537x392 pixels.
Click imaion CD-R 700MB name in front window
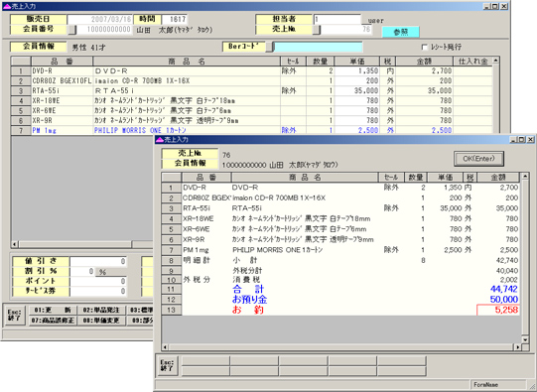pyautogui.click(x=279, y=197)
